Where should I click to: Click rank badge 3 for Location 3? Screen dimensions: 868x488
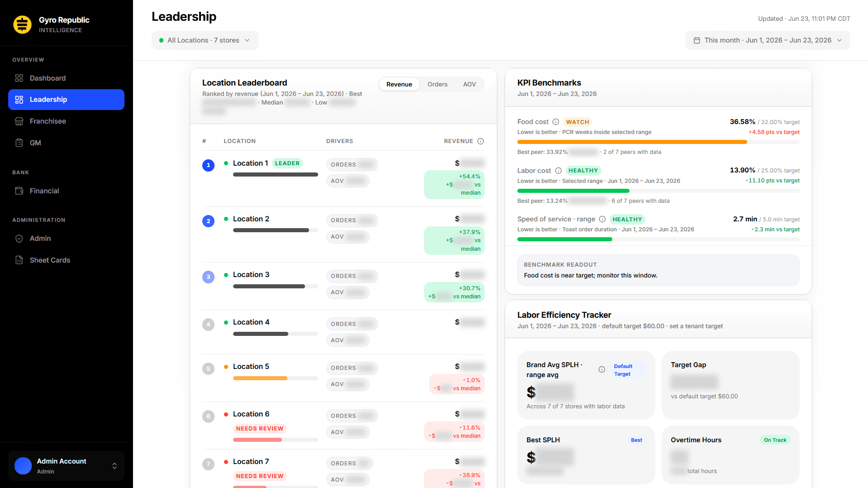[208, 277]
